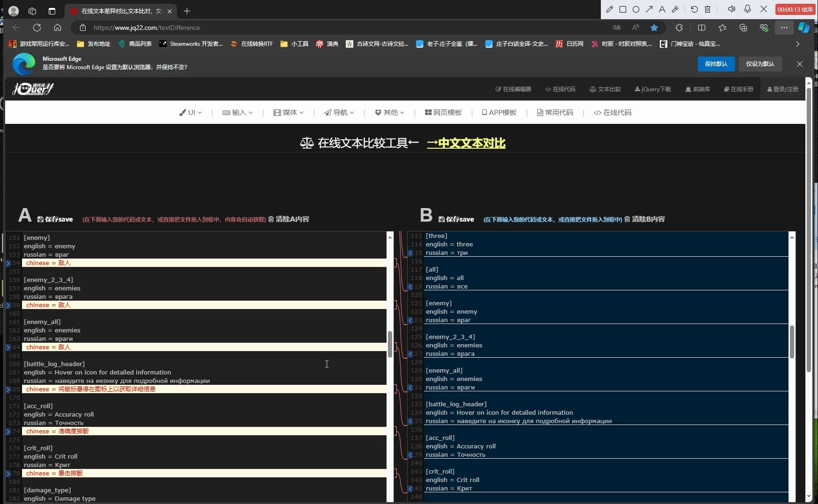818x504 pixels.
Task: Go to browser home page icon
Action: 58,28
